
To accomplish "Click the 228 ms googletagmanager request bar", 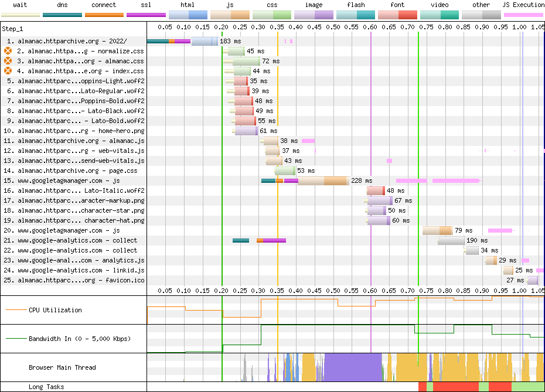I will coord(322,180).
